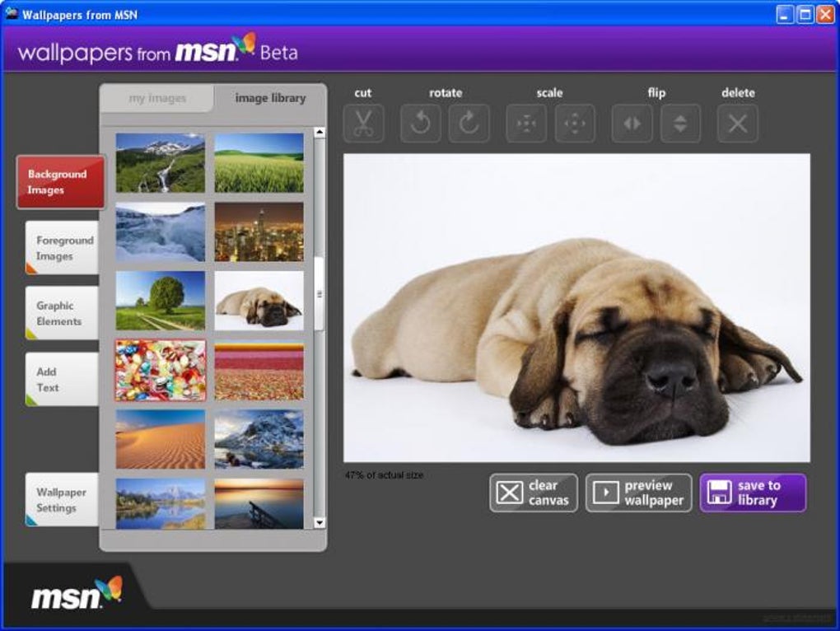Open the Background Images category

point(61,182)
